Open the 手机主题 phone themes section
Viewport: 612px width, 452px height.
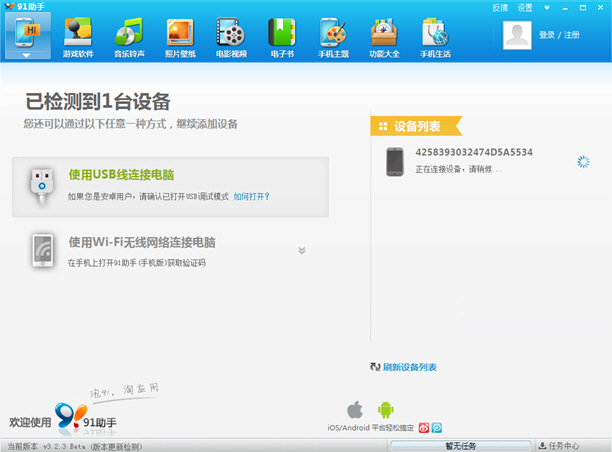point(333,38)
